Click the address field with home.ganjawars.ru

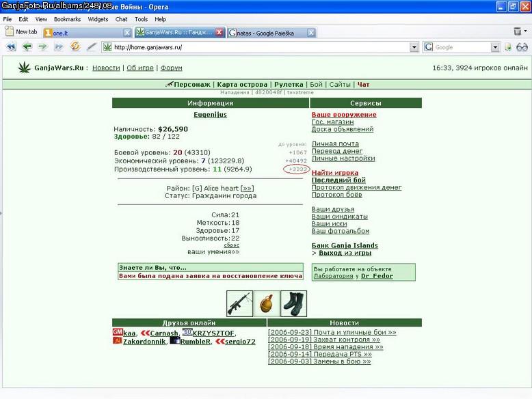pos(261,47)
